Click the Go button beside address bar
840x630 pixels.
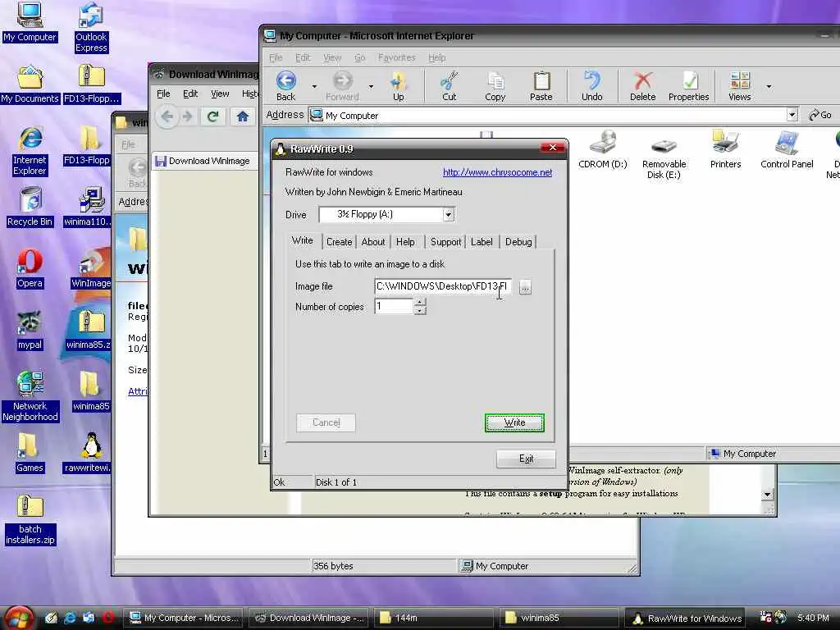pyautogui.click(x=820, y=115)
